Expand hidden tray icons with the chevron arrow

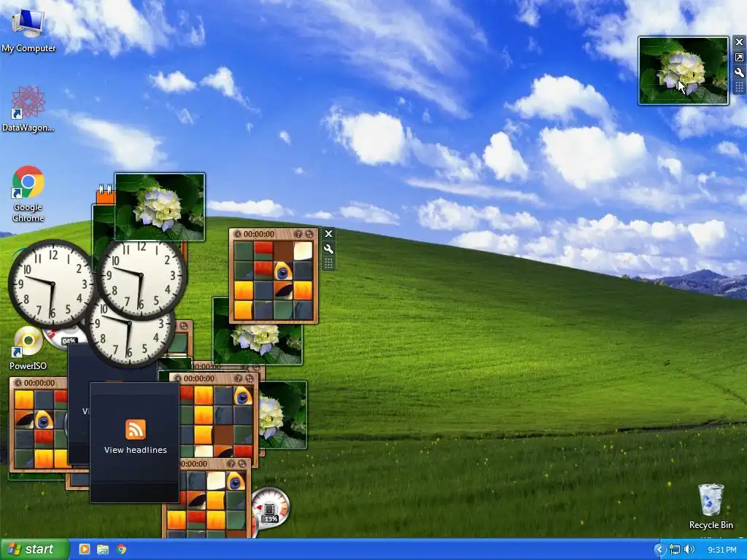point(659,550)
